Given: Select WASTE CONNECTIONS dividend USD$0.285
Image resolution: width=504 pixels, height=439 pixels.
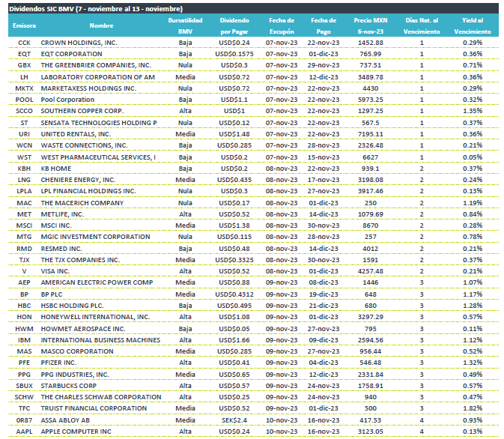Looking at the screenshot, I should click(234, 145).
